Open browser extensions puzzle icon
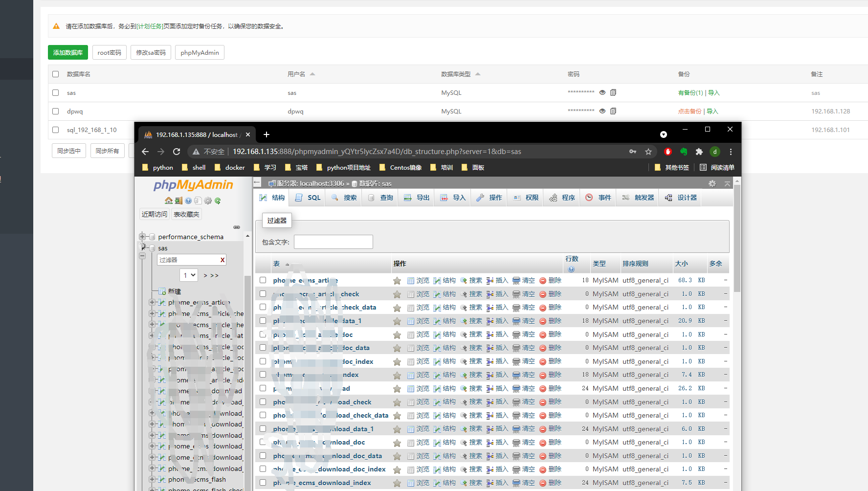This screenshot has width=868, height=491. coord(699,152)
